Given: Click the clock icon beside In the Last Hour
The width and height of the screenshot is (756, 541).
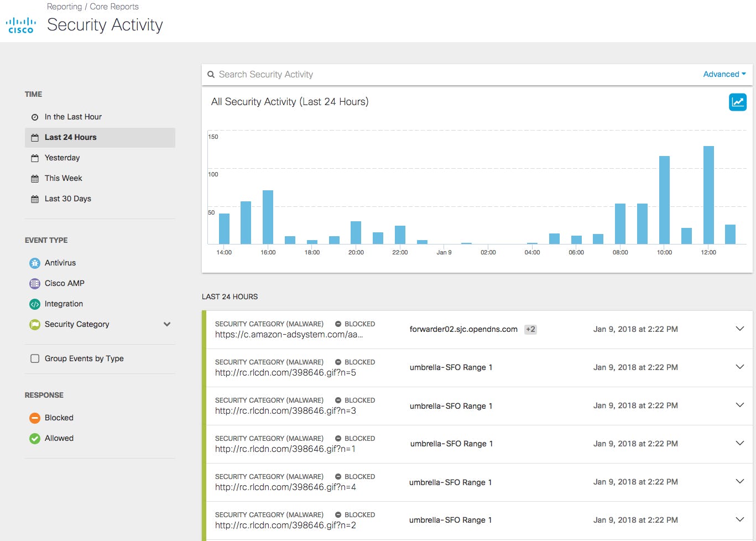Looking at the screenshot, I should pyautogui.click(x=34, y=116).
